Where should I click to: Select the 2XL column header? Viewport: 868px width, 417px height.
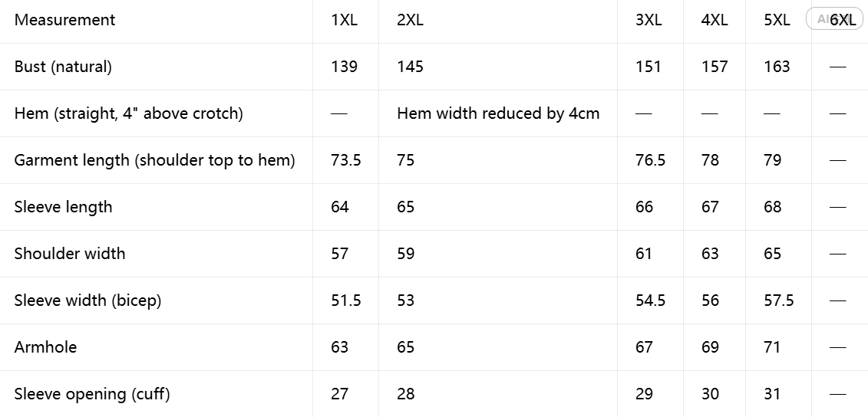(410, 20)
